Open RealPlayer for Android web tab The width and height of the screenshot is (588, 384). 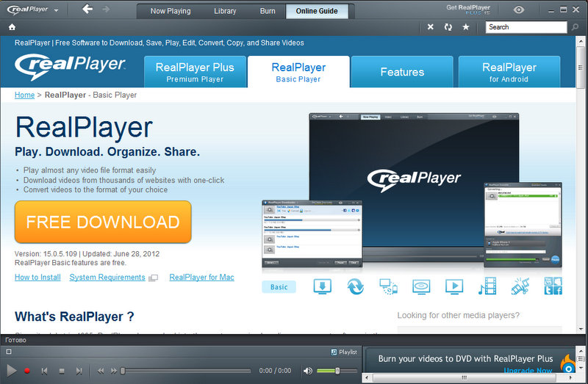coord(509,72)
